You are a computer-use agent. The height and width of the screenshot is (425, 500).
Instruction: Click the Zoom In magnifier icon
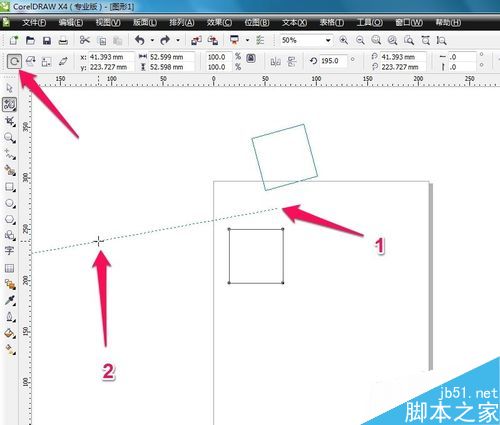click(x=344, y=40)
